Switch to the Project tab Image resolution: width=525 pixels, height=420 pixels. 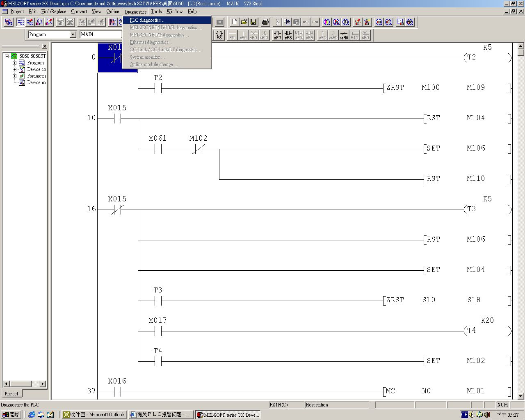(x=11, y=394)
